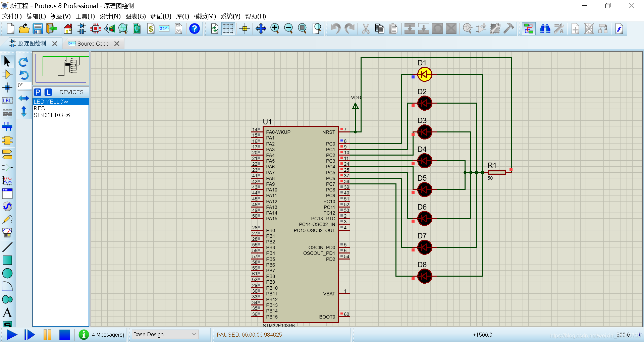Select RES in the devices list

point(61,108)
